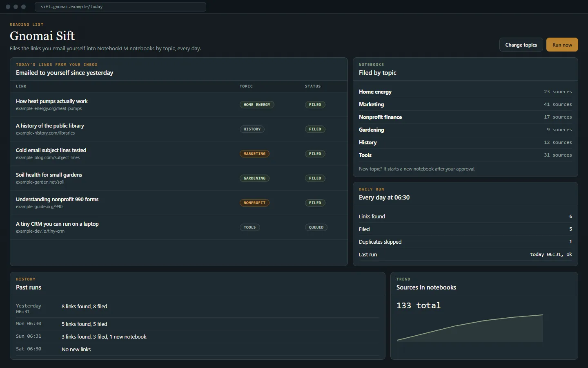Select the Marketing notebook

[x=465, y=105]
